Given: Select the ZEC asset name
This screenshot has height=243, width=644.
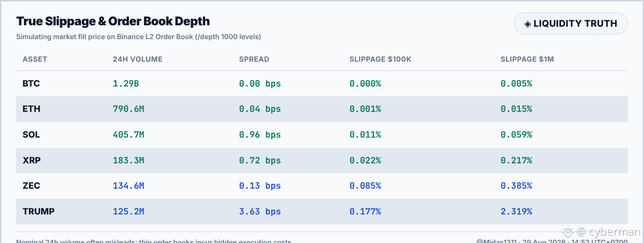Looking at the screenshot, I should (31, 186).
